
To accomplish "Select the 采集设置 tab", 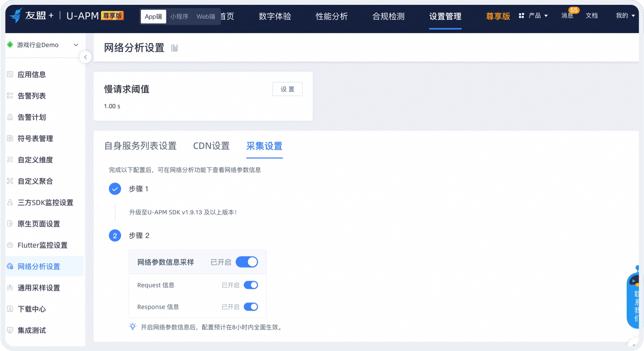I will pyautogui.click(x=265, y=146).
